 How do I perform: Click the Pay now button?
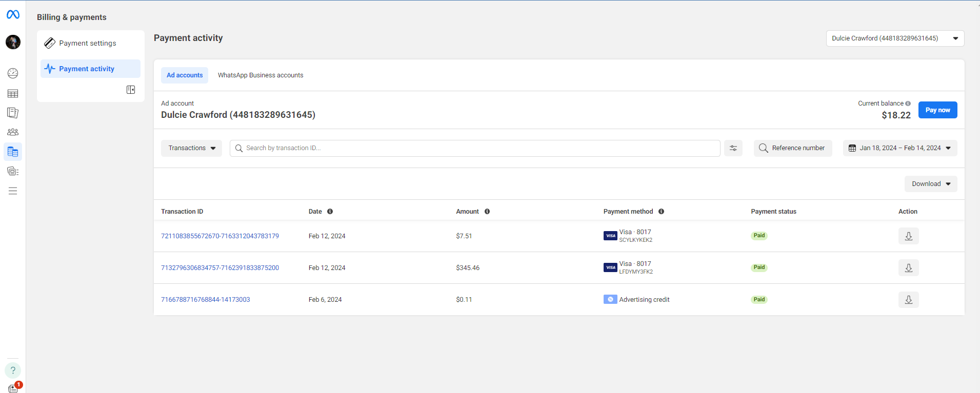(x=937, y=110)
